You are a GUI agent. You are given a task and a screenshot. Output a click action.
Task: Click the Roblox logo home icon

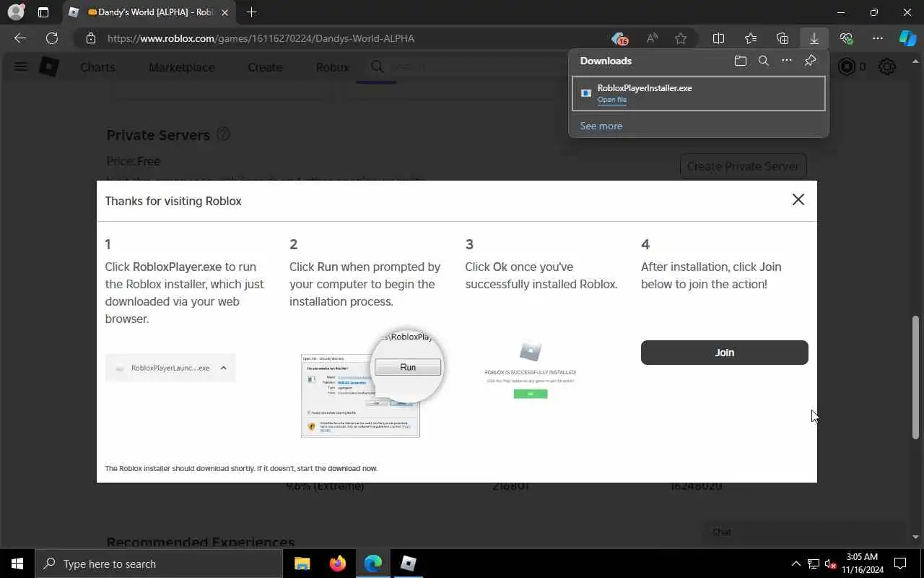[48, 67]
